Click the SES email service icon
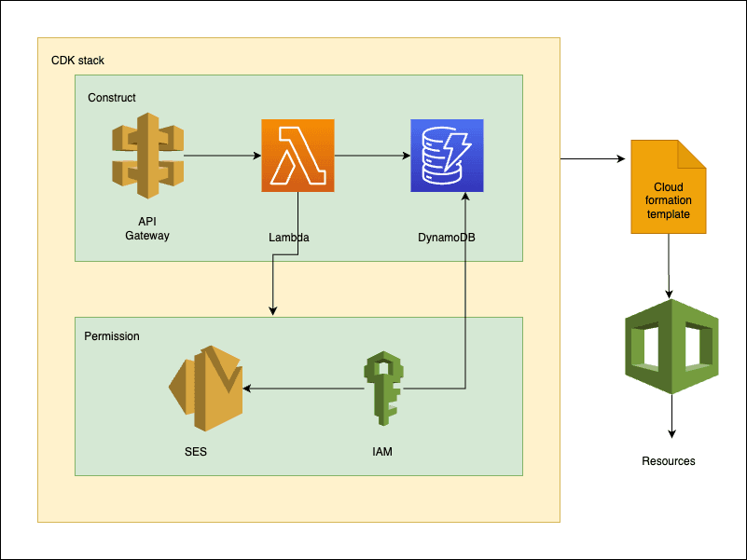This screenshot has height=560, width=747. click(x=206, y=389)
